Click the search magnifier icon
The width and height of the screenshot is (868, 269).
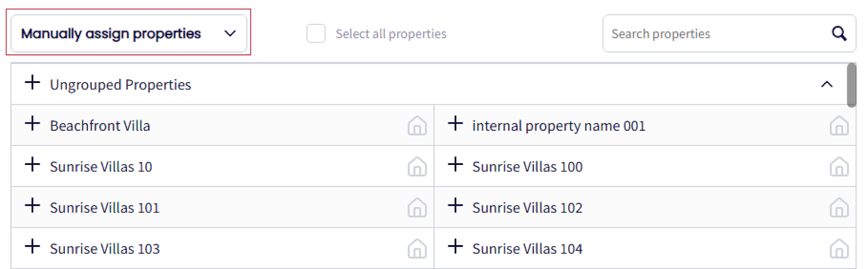[839, 34]
